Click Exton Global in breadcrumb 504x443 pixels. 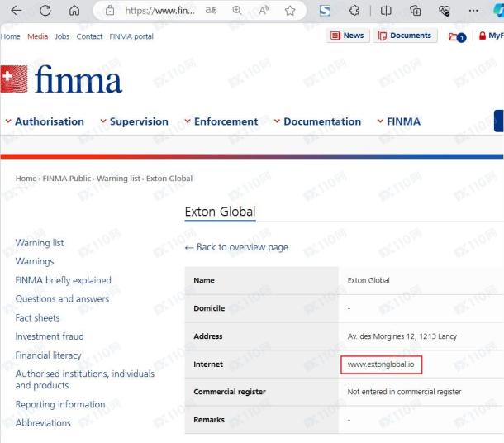(x=169, y=179)
